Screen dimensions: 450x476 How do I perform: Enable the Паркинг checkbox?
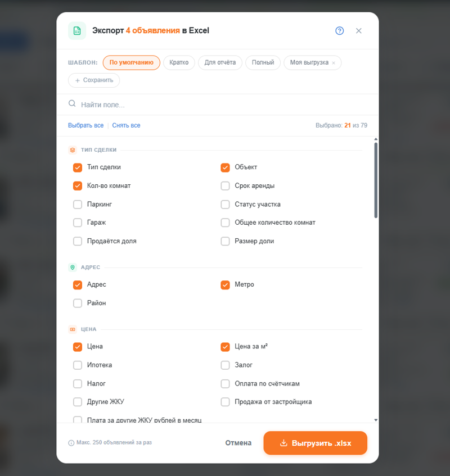point(78,205)
